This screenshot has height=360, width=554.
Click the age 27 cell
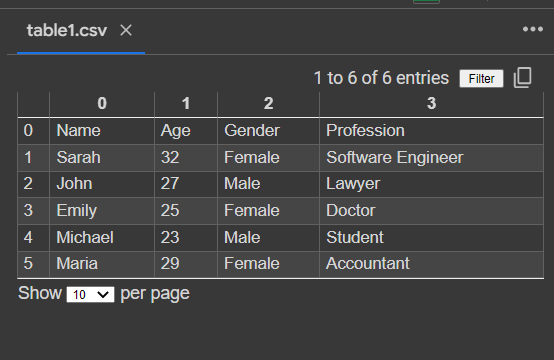(186, 184)
